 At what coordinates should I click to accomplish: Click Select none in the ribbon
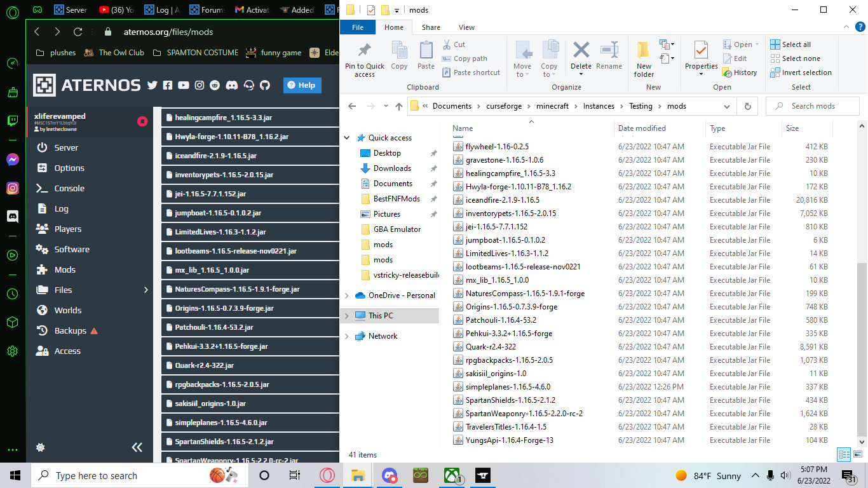tap(795, 58)
